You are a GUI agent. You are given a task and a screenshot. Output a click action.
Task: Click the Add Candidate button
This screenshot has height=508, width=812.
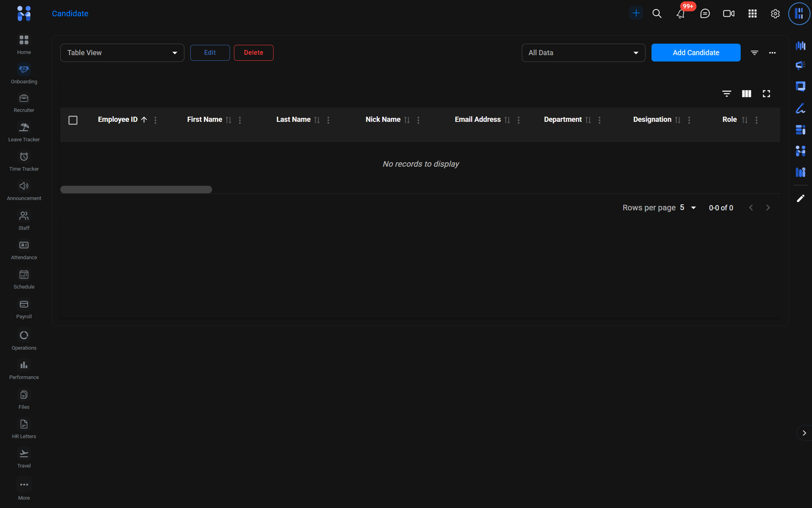click(x=695, y=53)
